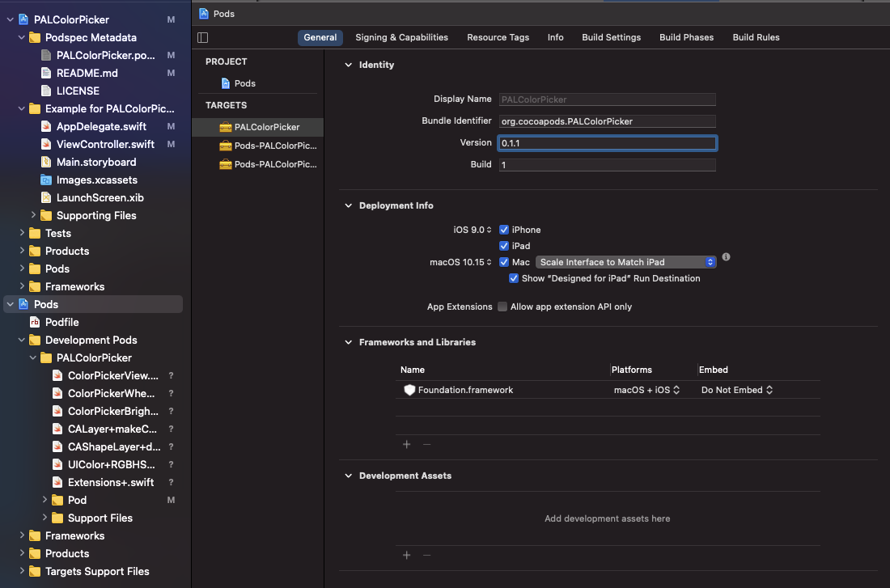The width and height of the screenshot is (890, 588).
Task: Click the Display Name field
Action: tap(608, 99)
